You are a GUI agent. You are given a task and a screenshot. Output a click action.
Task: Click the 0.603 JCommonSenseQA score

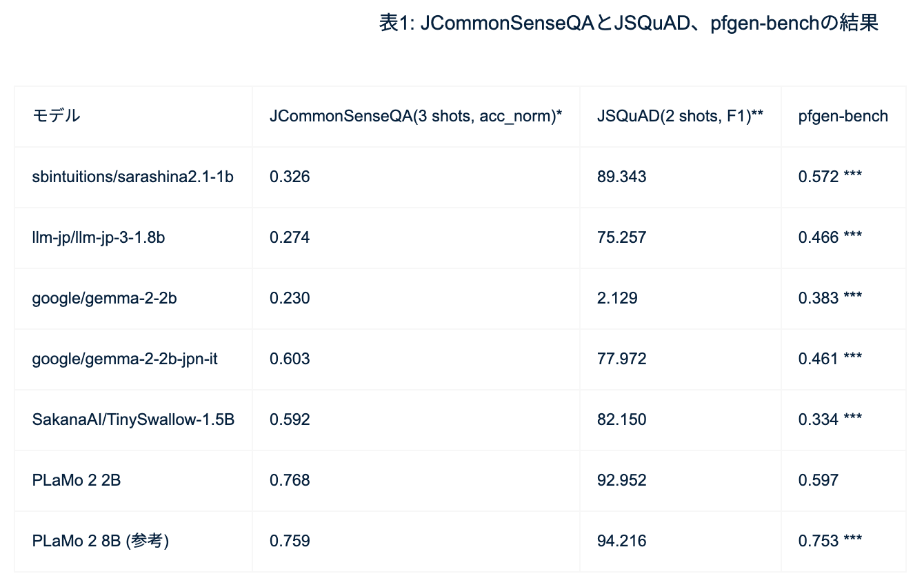pos(290,359)
